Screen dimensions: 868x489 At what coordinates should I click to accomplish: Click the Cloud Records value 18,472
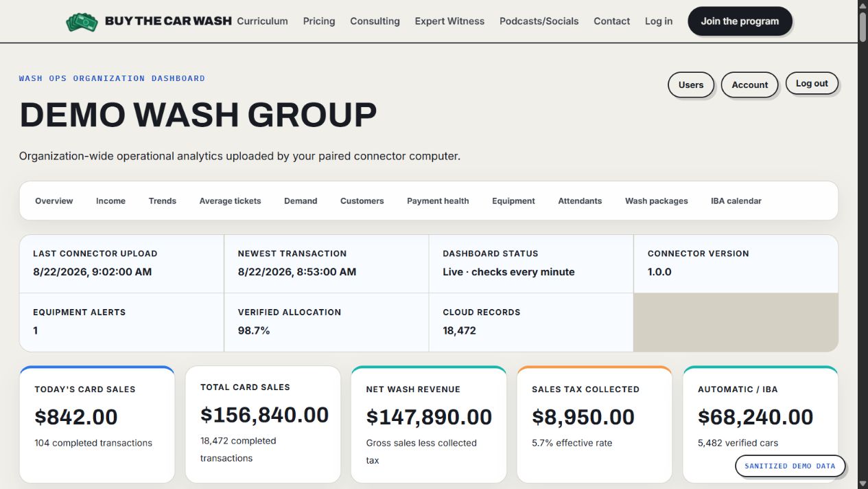(459, 330)
